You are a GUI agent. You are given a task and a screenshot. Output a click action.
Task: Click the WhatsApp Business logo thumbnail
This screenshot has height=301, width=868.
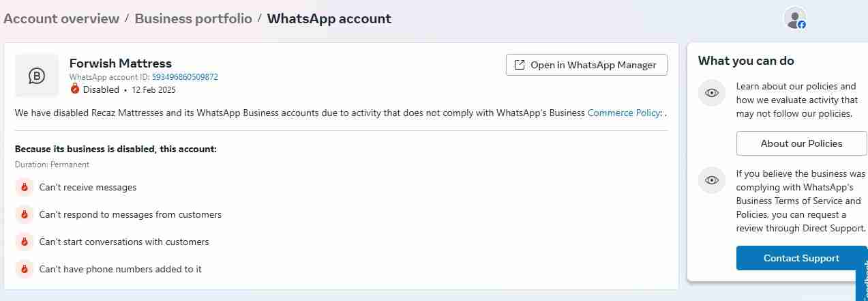click(x=37, y=75)
